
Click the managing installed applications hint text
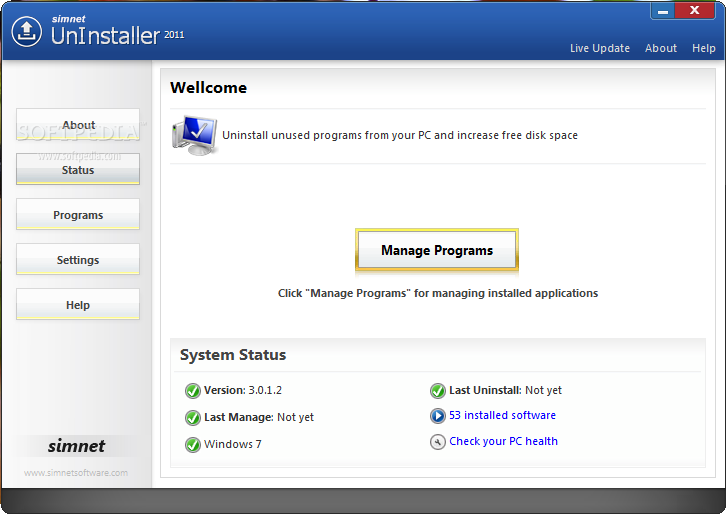(x=438, y=293)
